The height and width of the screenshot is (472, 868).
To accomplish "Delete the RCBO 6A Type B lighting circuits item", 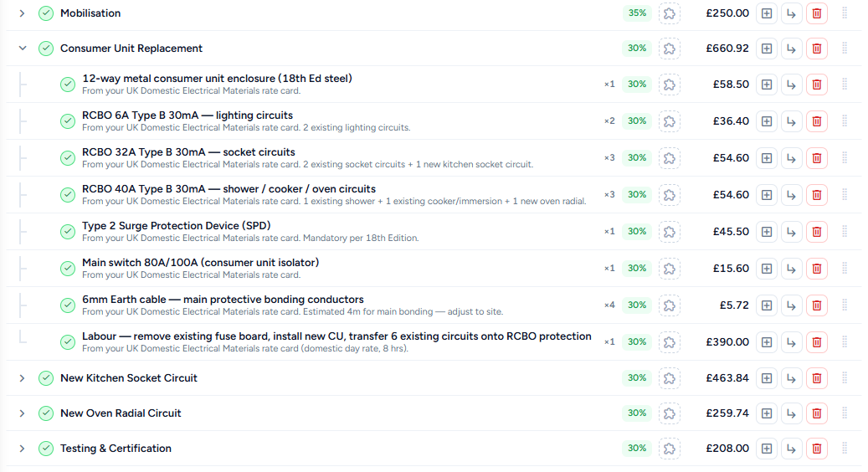I will [816, 121].
